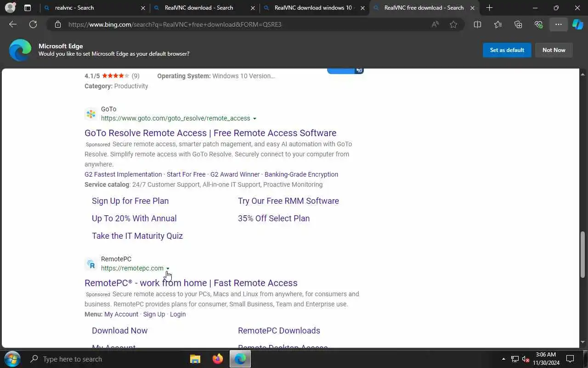Dismiss prompt with 'Not Now' button

[554, 50]
